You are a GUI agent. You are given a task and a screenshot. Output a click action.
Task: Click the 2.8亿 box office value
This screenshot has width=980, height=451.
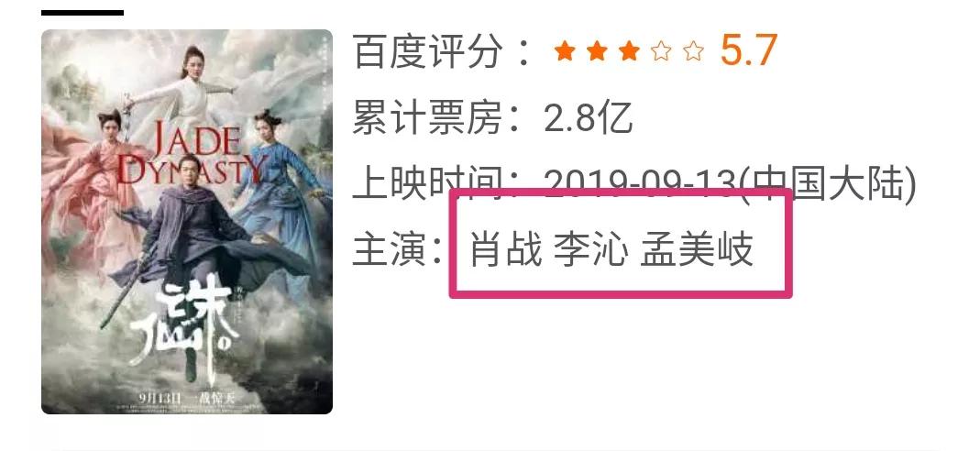click(x=589, y=118)
